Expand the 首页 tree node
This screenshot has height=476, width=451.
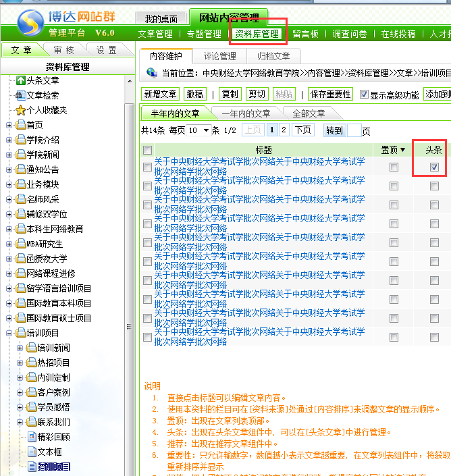pos(9,125)
